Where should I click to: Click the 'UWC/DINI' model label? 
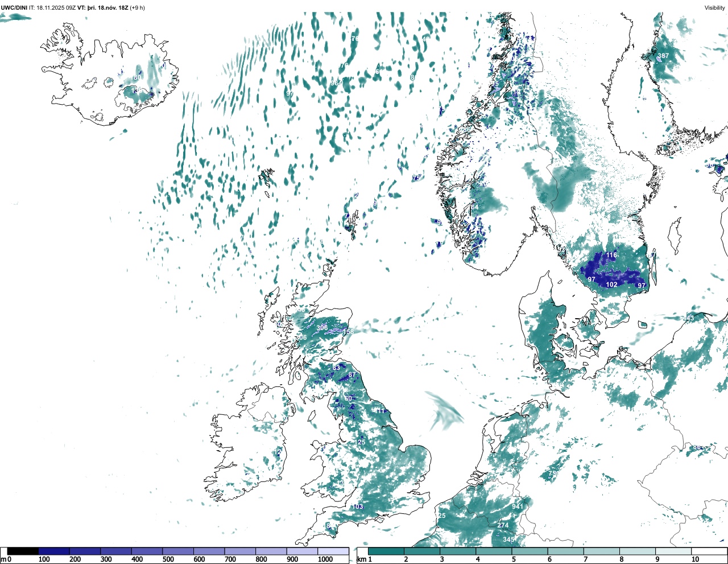(x=14, y=7)
